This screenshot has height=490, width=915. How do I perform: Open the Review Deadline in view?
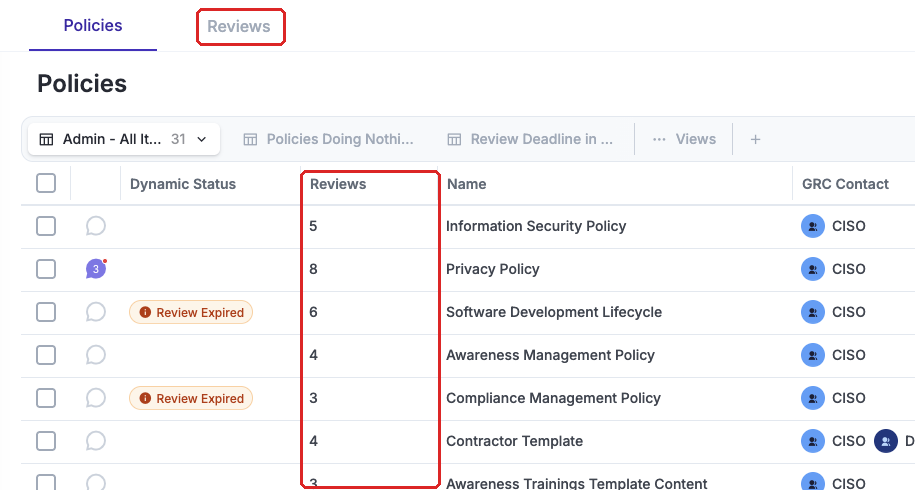tap(530, 139)
